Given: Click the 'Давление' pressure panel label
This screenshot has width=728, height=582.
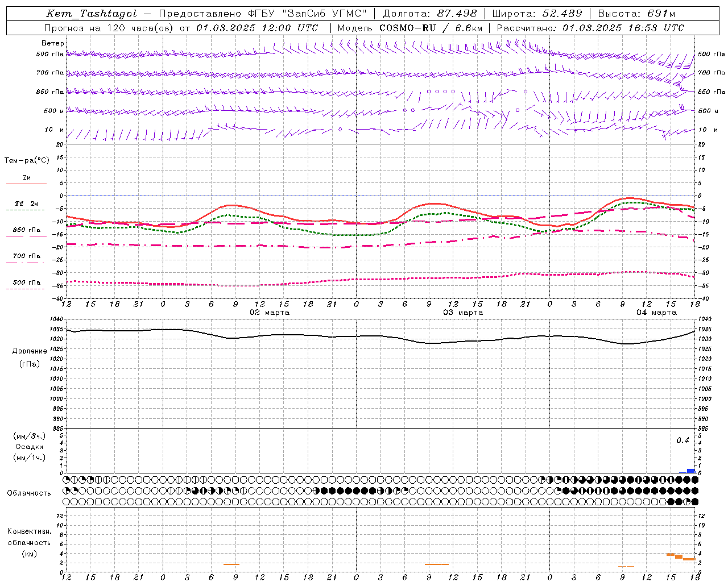Looking at the screenshot, I should click(30, 351).
